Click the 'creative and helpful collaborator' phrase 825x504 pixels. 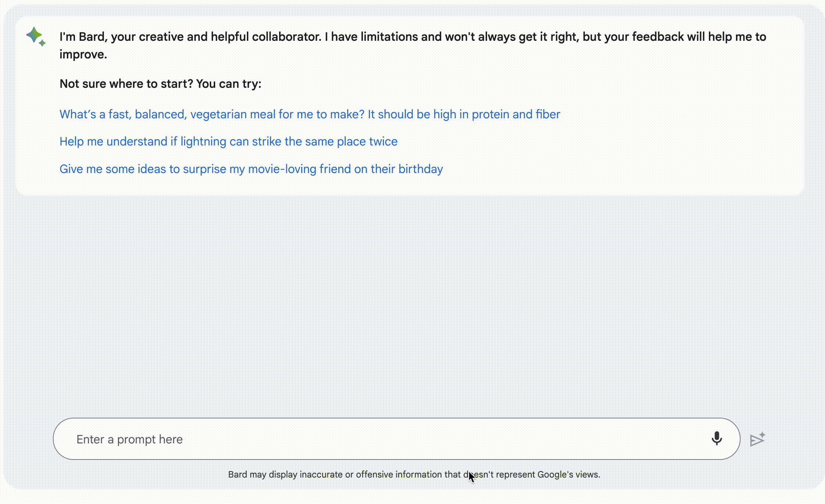pyautogui.click(x=230, y=37)
